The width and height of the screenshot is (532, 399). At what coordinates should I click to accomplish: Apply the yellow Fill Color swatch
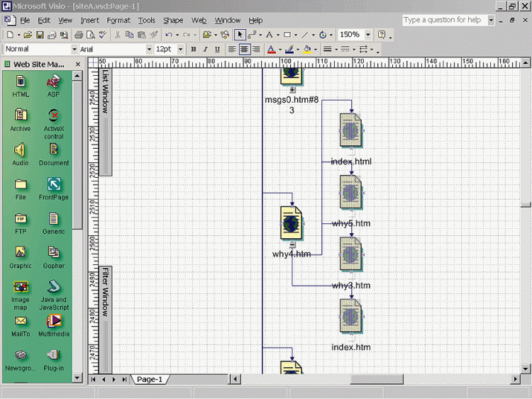307,50
